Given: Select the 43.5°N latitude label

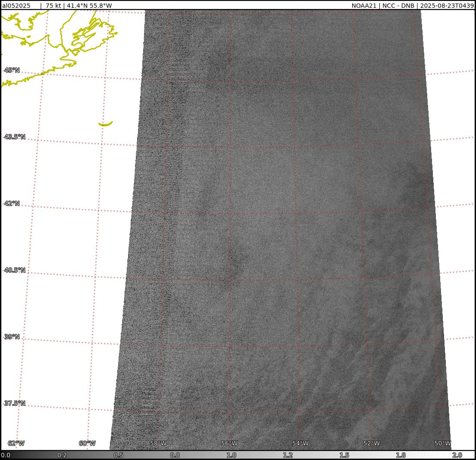Looking at the screenshot, I should tap(15, 137).
